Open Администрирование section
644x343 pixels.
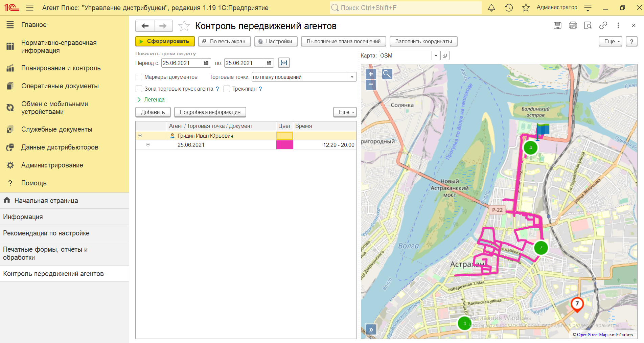[64, 165]
